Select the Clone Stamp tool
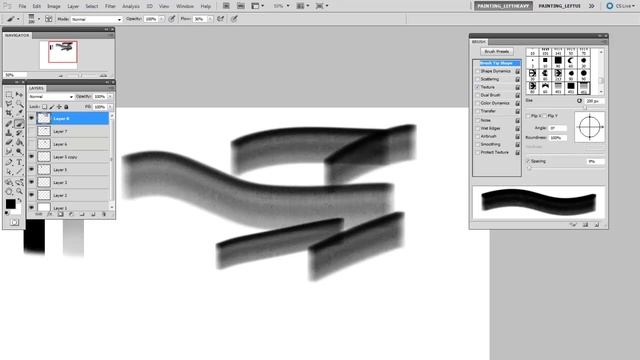Screen dimensions: 640x360 click(x=9, y=133)
